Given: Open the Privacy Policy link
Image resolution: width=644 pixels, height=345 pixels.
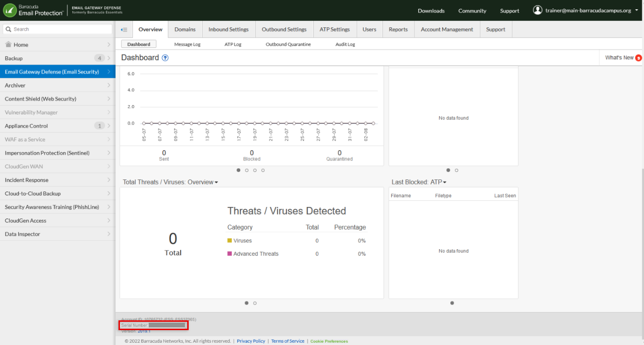Looking at the screenshot, I should [x=251, y=341].
